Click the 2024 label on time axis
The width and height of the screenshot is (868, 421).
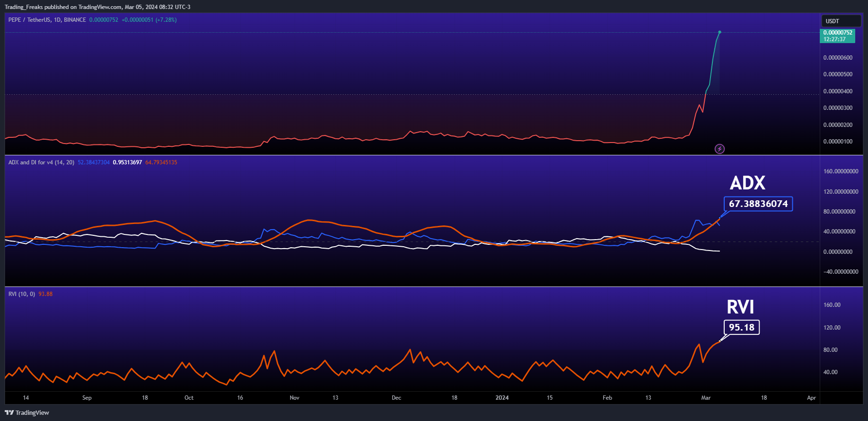(502, 398)
